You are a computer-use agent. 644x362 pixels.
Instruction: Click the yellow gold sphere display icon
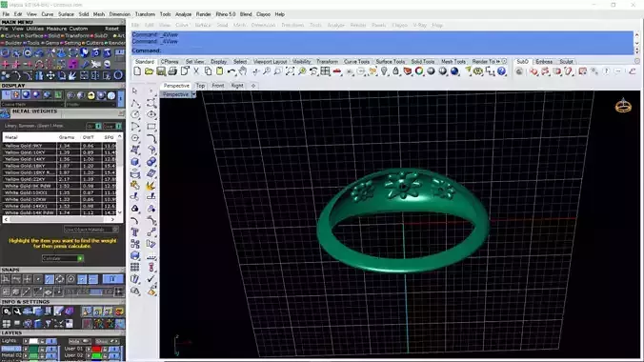coord(91,95)
